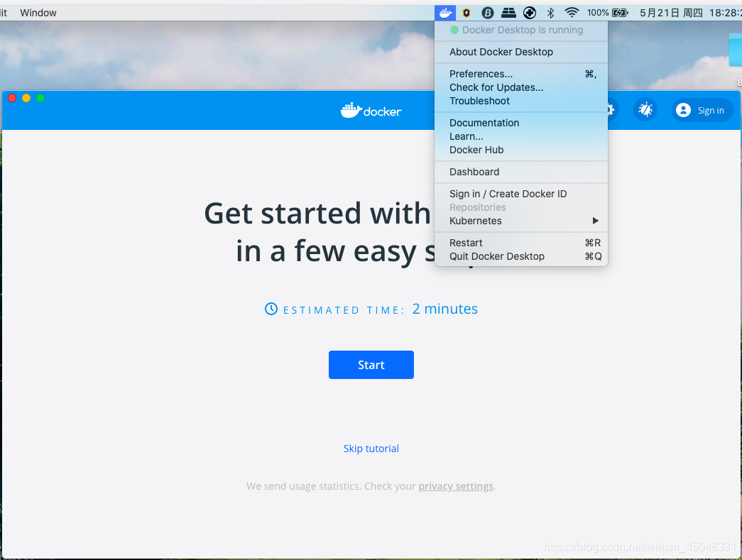This screenshot has width=742, height=560.
Task: Click the date and time in menu bar
Action: click(690, 13)
